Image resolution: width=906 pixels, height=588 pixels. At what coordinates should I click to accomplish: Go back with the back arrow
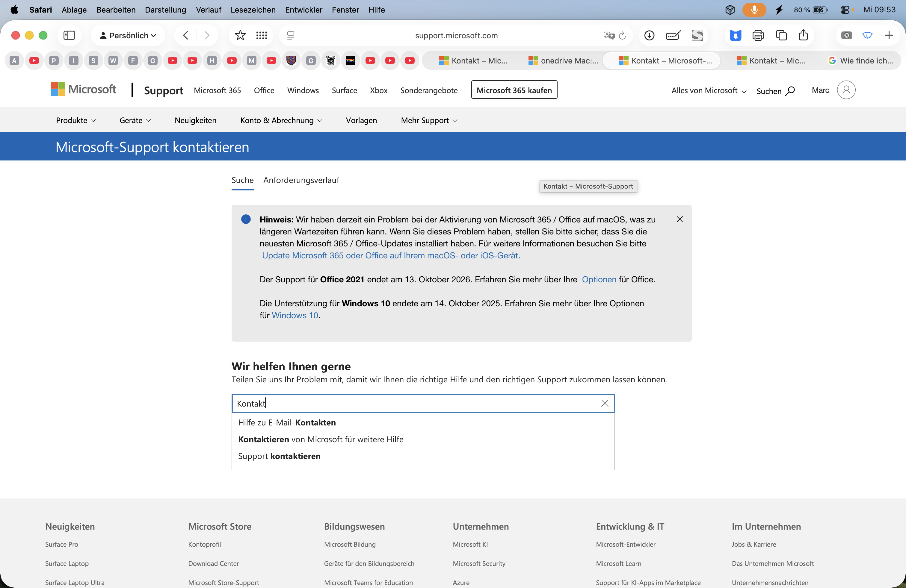click(x=185, y=35)
